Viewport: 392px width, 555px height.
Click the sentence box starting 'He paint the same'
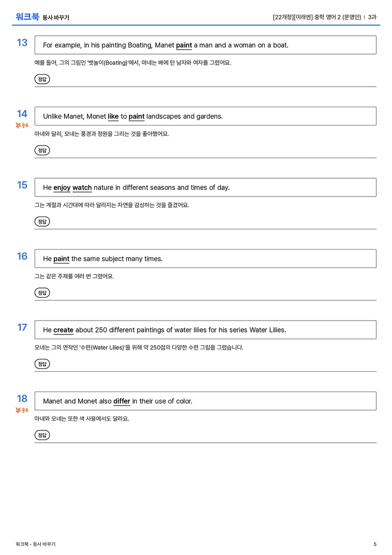pos(206,259)
